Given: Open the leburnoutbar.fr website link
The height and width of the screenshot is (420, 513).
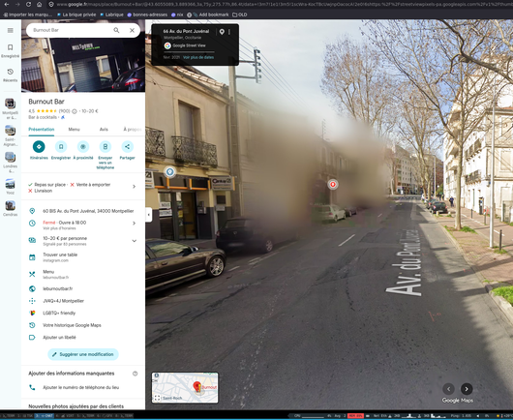Looking at the screenshot, I should point(58,288).
